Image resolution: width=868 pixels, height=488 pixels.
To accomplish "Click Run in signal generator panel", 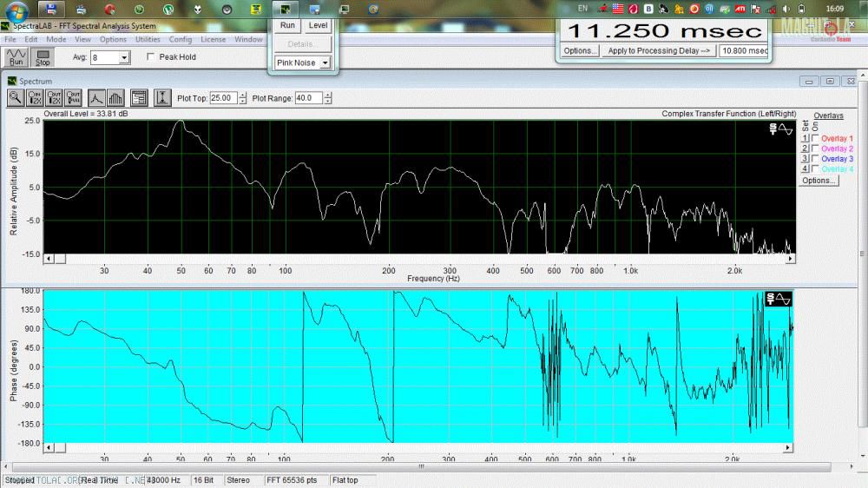I will click(287, 25).
